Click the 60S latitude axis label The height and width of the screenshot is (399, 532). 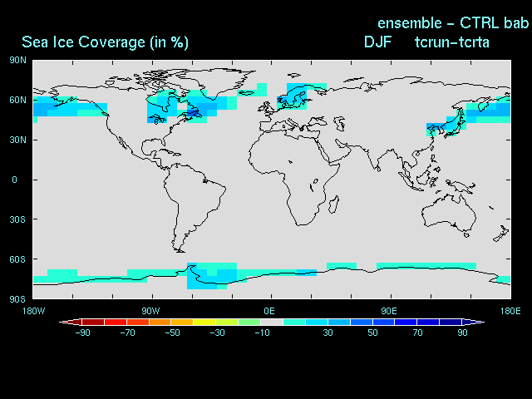coord(18,259)
